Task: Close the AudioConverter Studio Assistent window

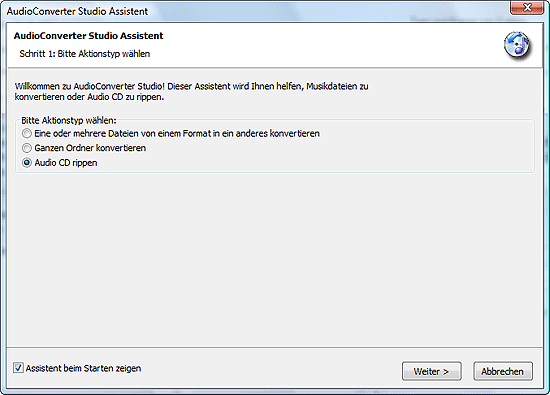Action: 527,8
